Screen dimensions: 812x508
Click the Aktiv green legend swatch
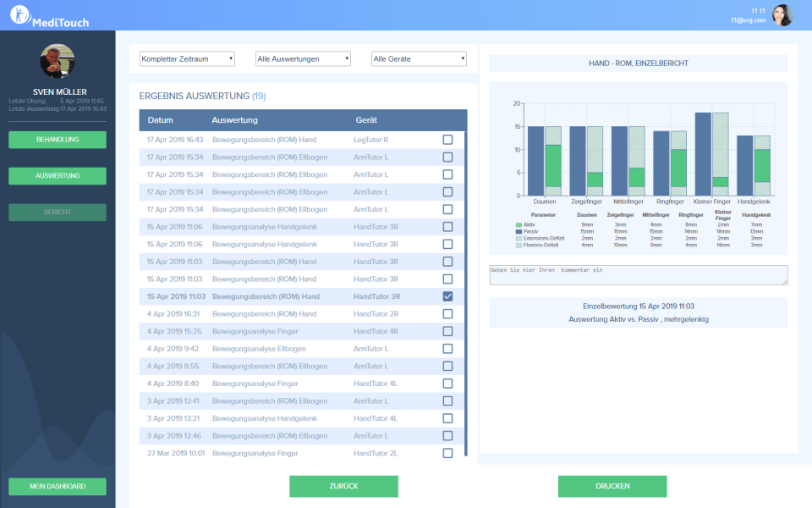[x=518, y=224]
